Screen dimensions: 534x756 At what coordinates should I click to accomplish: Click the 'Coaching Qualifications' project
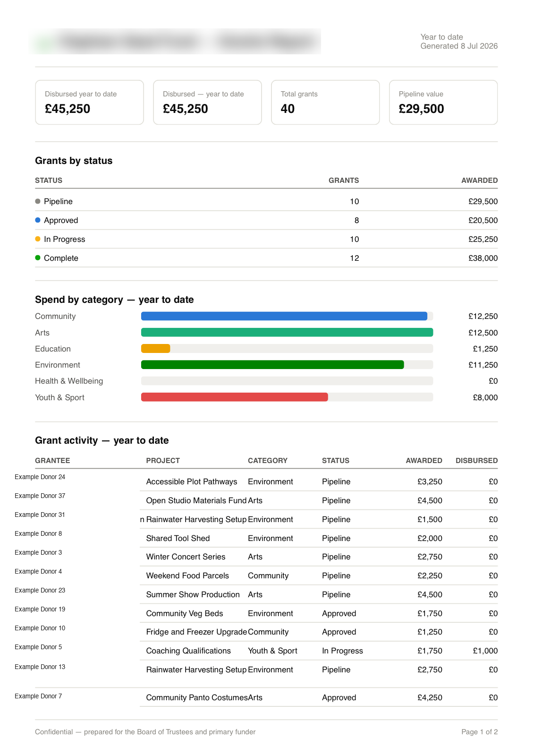(188, 651)
